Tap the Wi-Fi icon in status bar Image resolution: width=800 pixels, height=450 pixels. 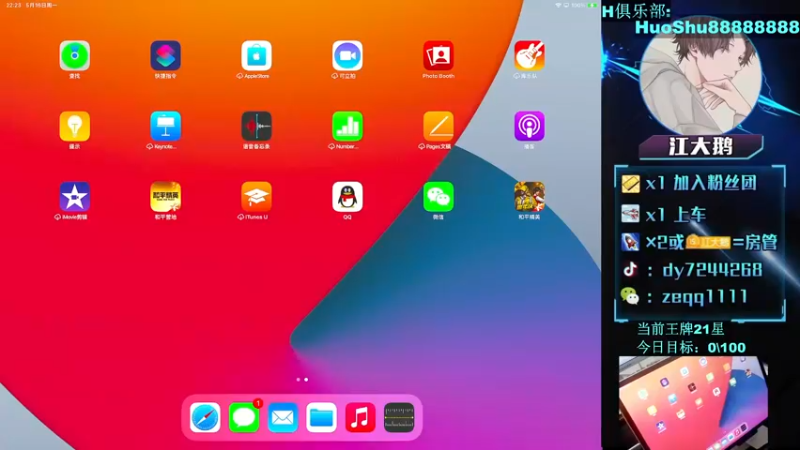click(x=558, y=5)
